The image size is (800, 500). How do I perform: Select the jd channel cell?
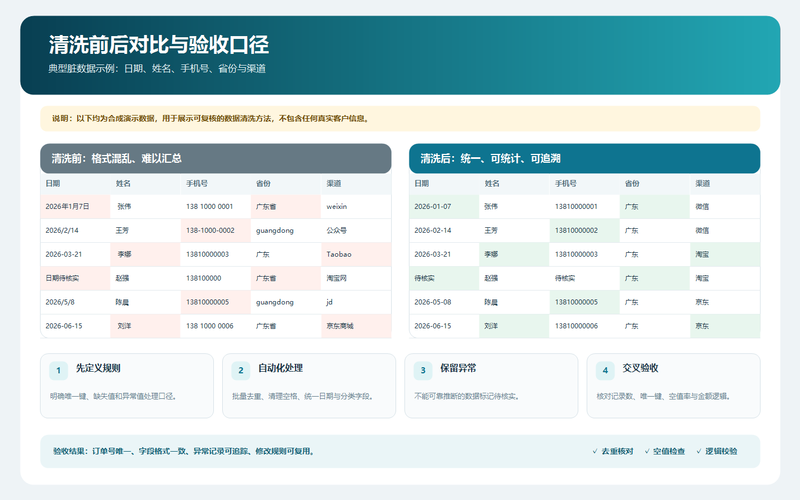click(356, 302)
